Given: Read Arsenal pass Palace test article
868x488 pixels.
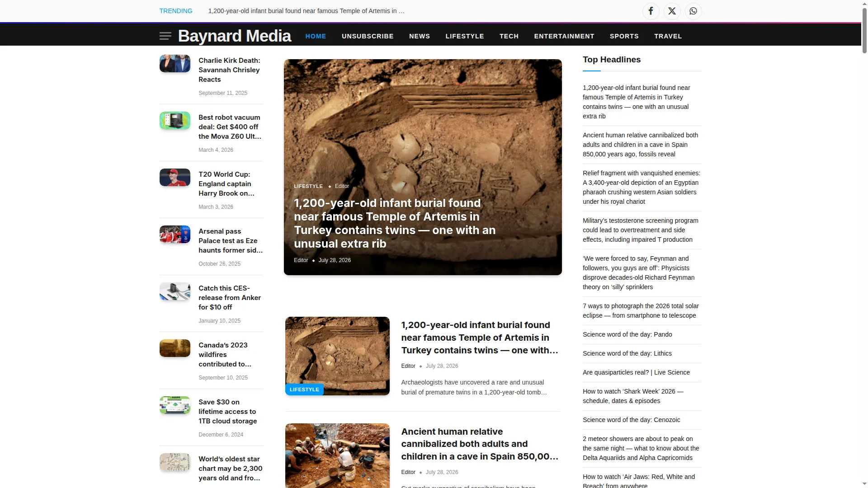Looking at the screenshot, I should (x=231, y=241).
